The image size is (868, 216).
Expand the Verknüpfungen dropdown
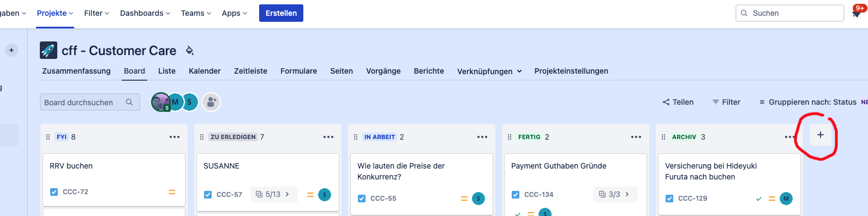[489, 71]
